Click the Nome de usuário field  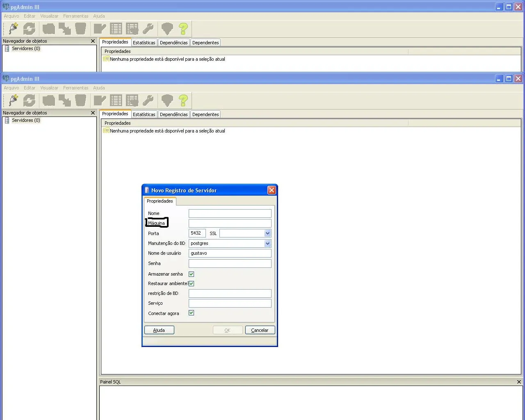(230, 253)
